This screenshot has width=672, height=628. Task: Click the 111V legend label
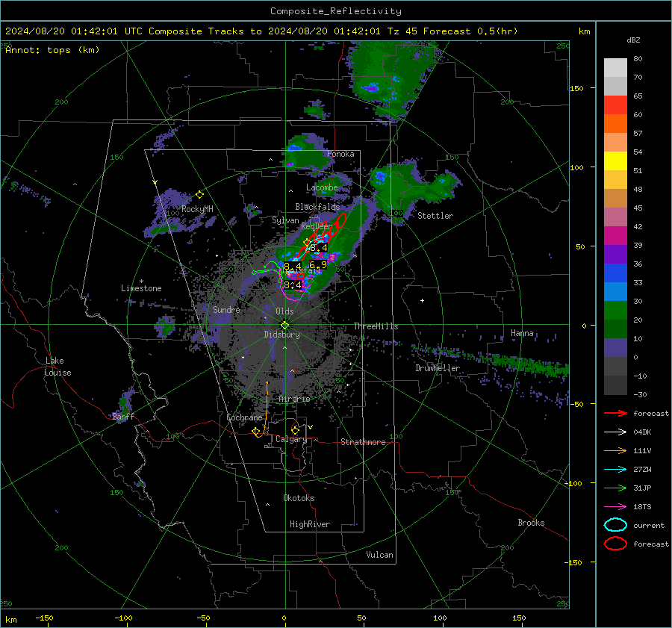pos(642,450)
